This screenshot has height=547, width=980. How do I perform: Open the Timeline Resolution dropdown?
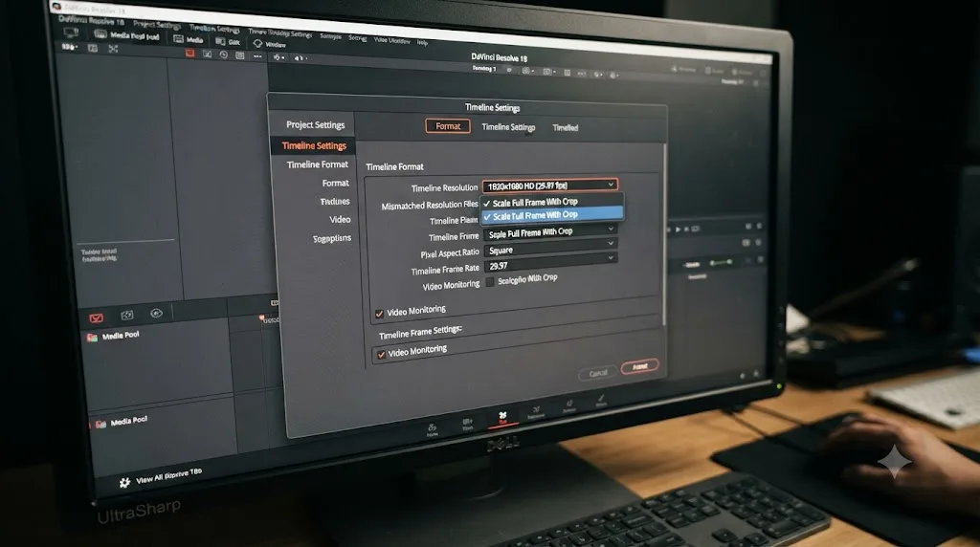point(550,185)
